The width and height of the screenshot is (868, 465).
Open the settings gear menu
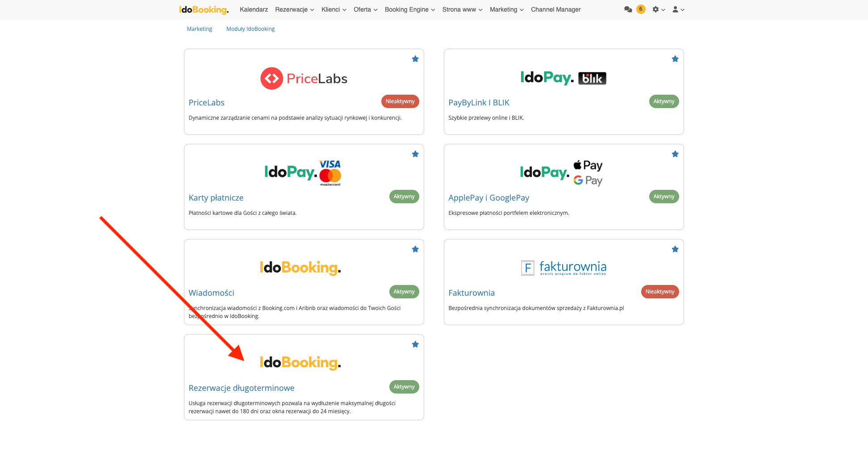point(659,9)
